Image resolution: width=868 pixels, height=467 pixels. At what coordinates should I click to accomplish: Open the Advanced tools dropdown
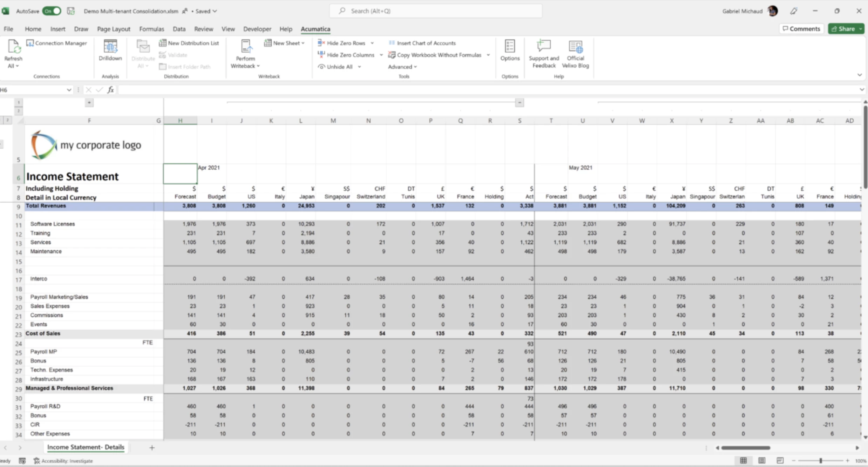(x=402, y=67)
